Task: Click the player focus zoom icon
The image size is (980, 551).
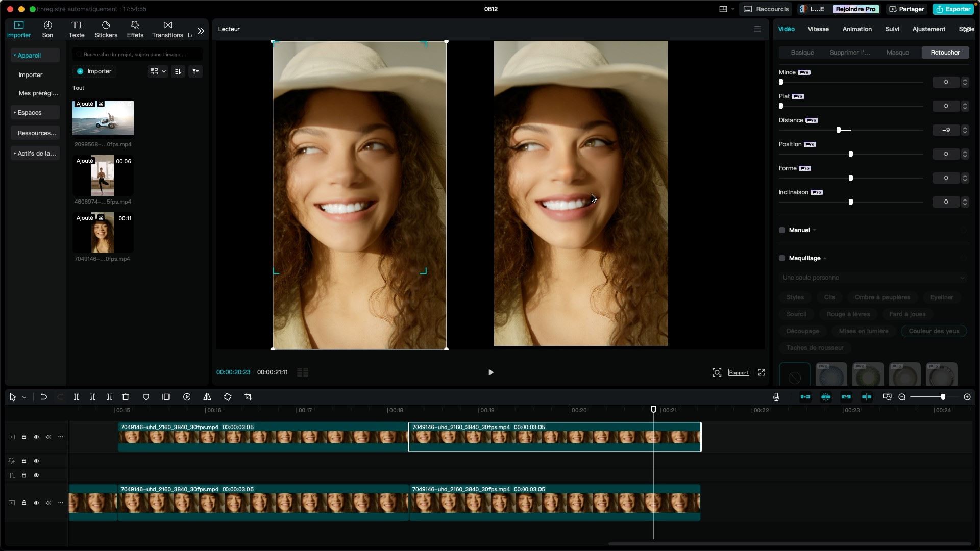Action: tap(717, 372)
